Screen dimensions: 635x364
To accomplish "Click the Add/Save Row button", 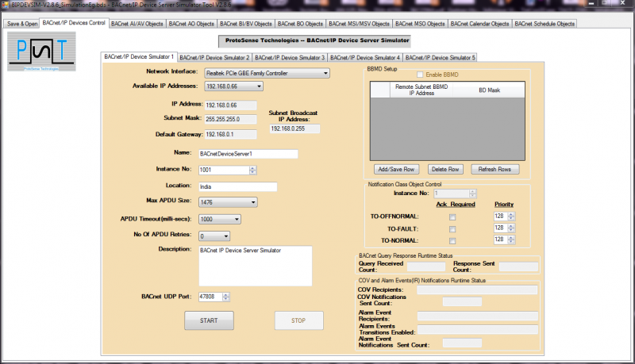I will 395,169.
